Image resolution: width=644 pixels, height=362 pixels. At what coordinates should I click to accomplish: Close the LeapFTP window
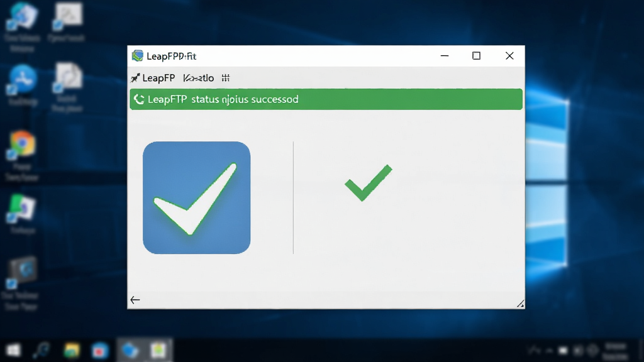coord(509,56)
